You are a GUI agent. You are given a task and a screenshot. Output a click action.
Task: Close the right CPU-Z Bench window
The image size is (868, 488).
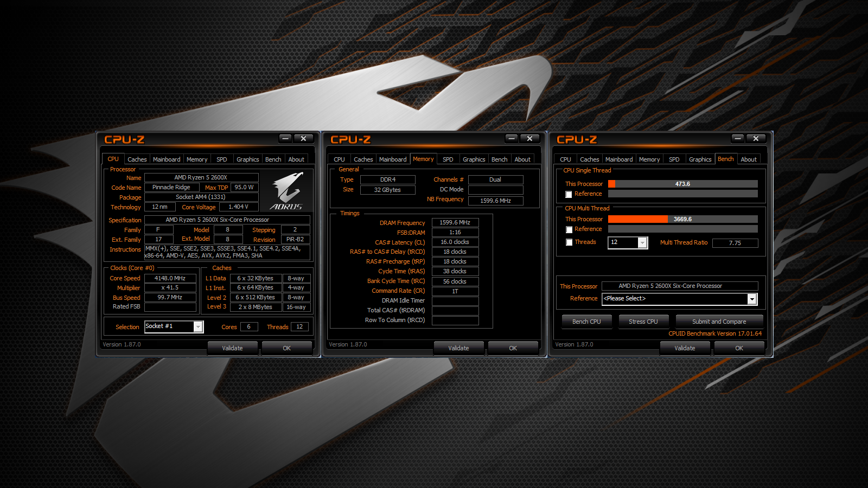(756, 139)
